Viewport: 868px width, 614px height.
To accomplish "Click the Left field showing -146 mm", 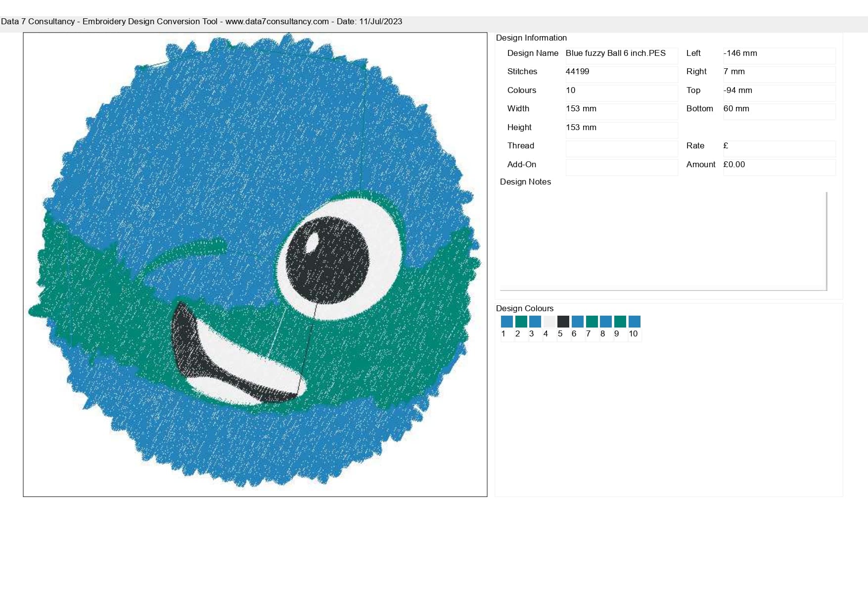I will (779, 55).
